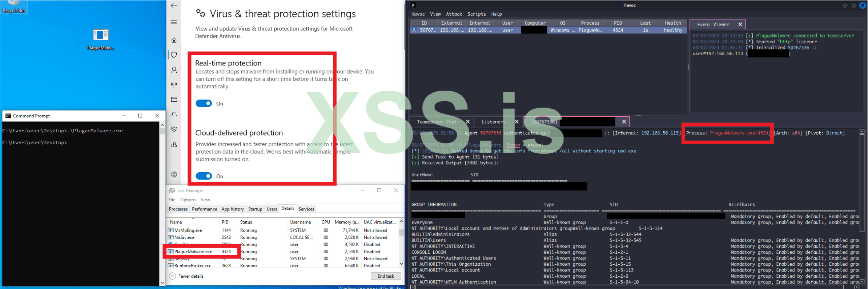This screenshot has width=868, height=289.
Task: Switch to the Services tab in Task Manager
Action: click(306, 209)
